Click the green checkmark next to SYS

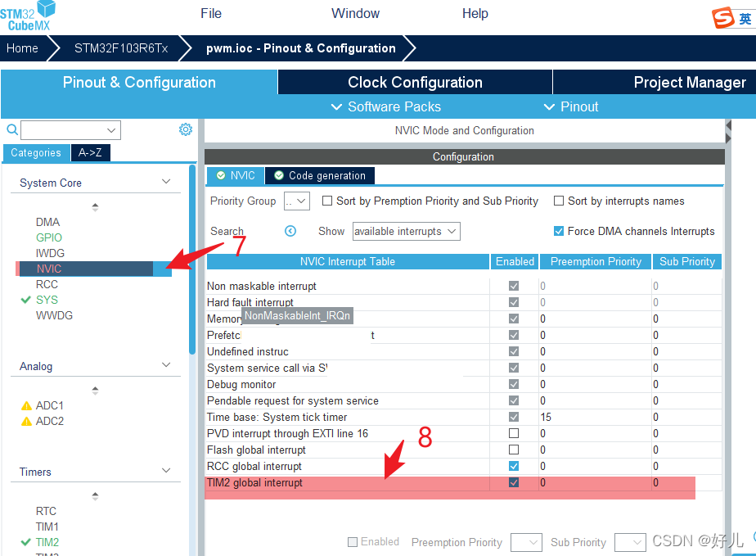click(x=26, y=300)
